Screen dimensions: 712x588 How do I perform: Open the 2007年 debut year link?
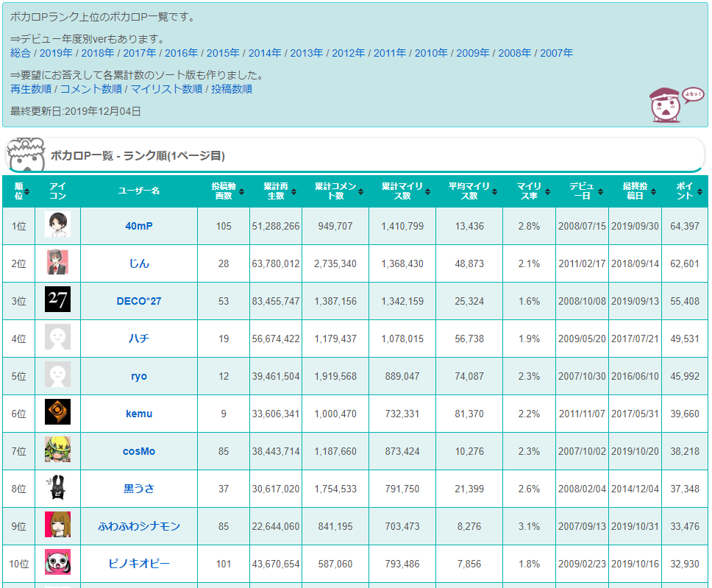coord(556,53)
